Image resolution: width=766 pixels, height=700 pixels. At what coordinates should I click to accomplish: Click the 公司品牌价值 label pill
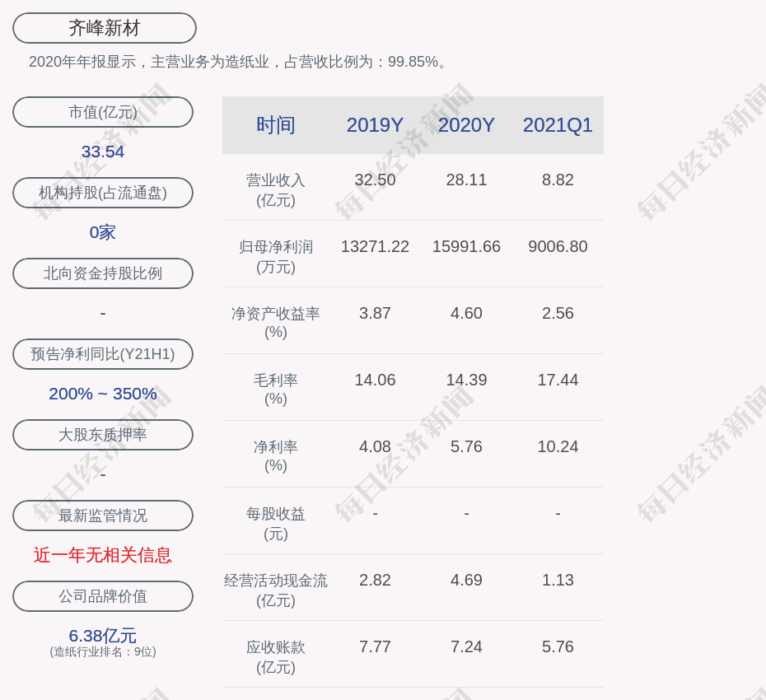(x=103, y=596)
